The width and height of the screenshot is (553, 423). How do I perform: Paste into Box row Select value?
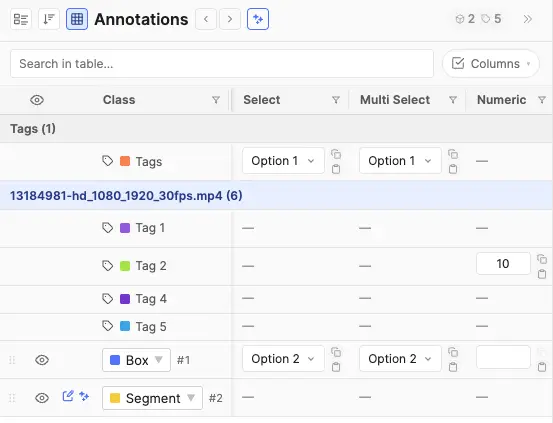pos(336,367)
